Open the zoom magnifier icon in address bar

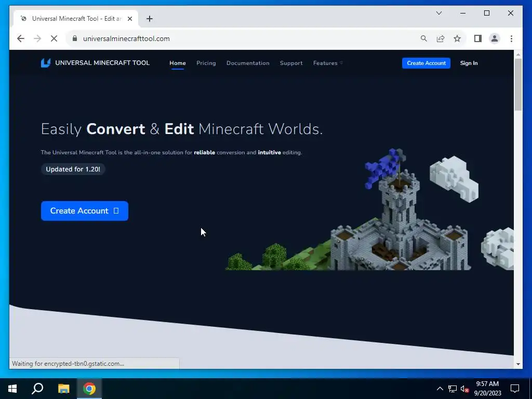point(424,38)
